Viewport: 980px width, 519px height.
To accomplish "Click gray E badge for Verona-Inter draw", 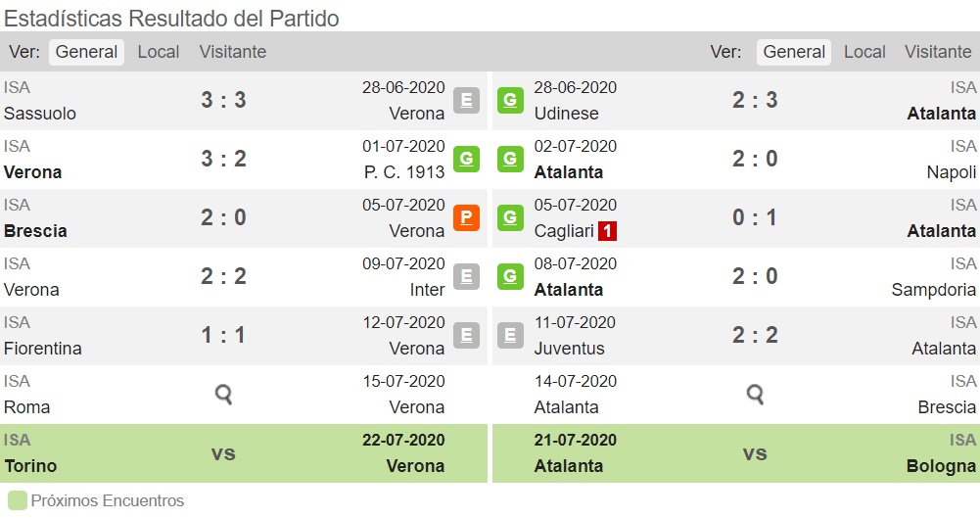I will pyautogui.click(x=466, y=276).
